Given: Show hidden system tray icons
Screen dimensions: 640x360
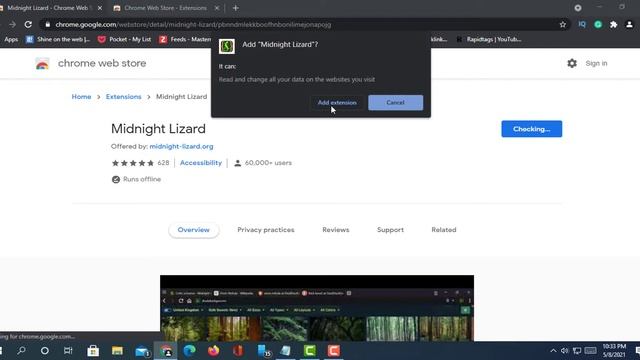Looking at the screenshot, I should tap(553, 351).
